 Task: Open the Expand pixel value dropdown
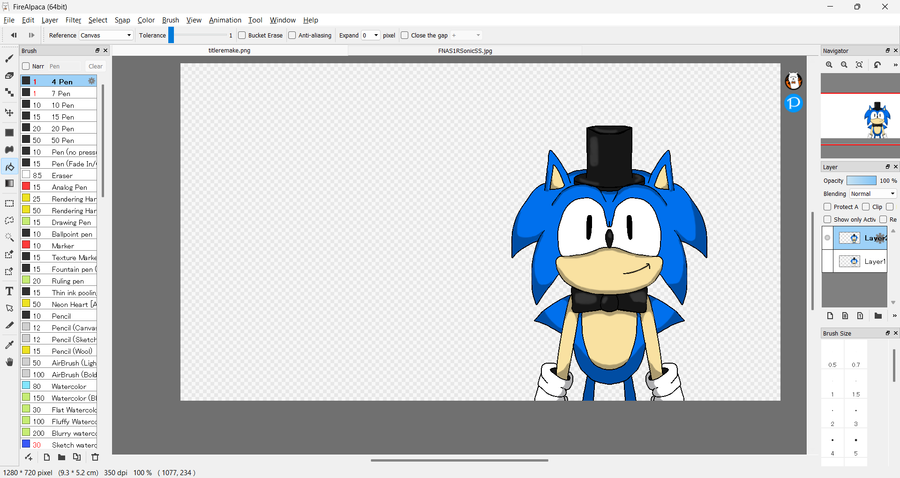coord(370,35)
